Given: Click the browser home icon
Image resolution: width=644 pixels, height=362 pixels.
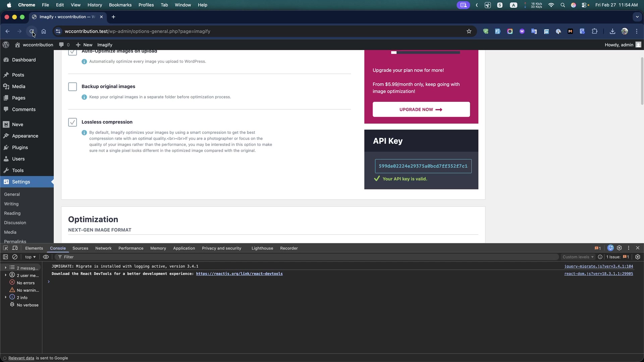Looking at the screenshot, I should (x=44, y=31).
